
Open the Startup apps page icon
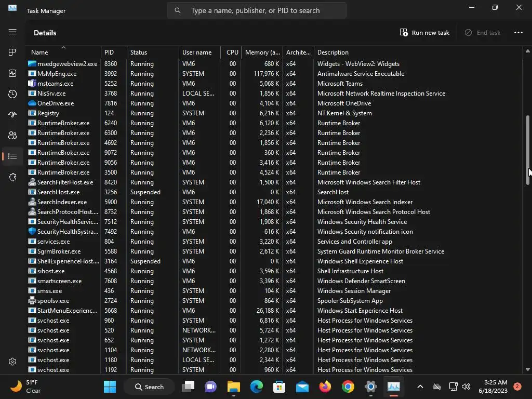[12, 115]
